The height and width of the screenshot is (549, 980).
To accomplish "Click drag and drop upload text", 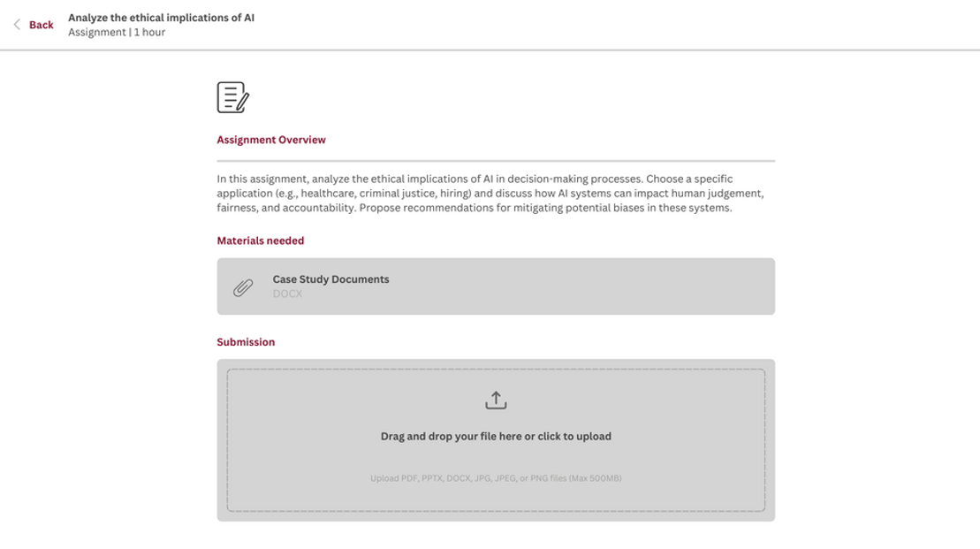I will point(496,437).
